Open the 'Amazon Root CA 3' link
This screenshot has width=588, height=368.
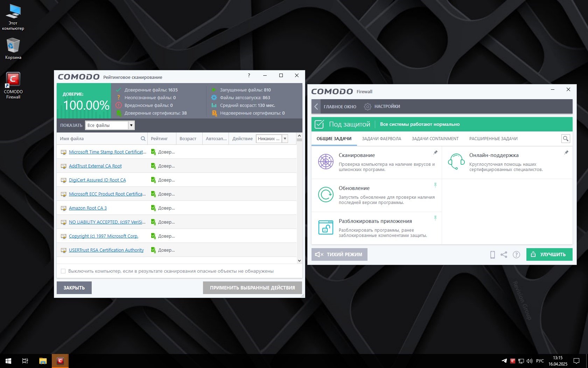(x=88, y=208)
